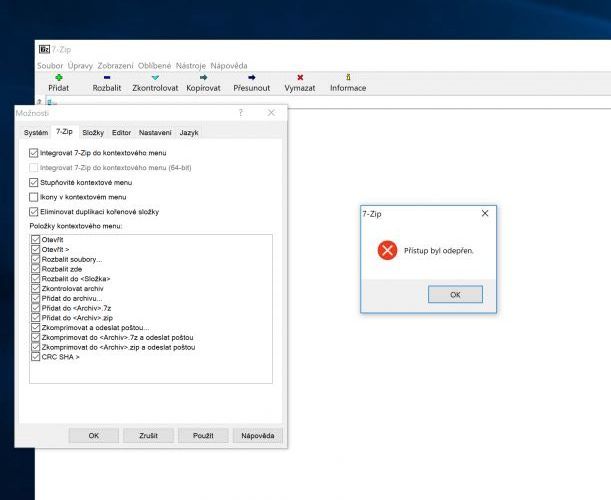This screenshot has height=500, width=611.
Task: Click OK in the 7-Zip error dialog
Action: pyautogui.click(x=455, y=295)
